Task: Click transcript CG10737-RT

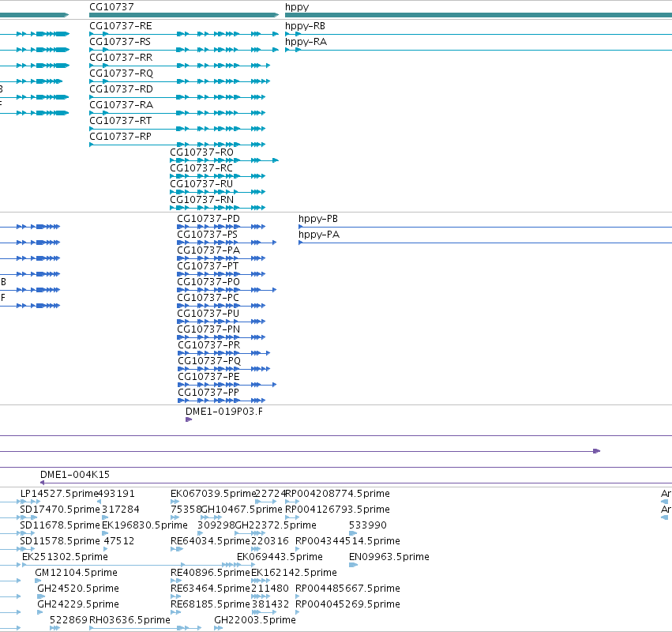Action: click(121, 121)
